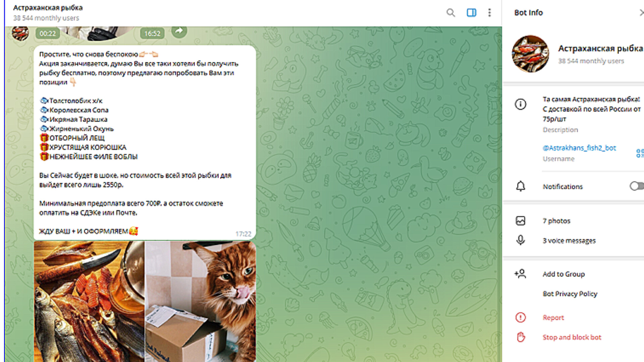
Task: Open 7 photos shared media
Action: [574, 221]
